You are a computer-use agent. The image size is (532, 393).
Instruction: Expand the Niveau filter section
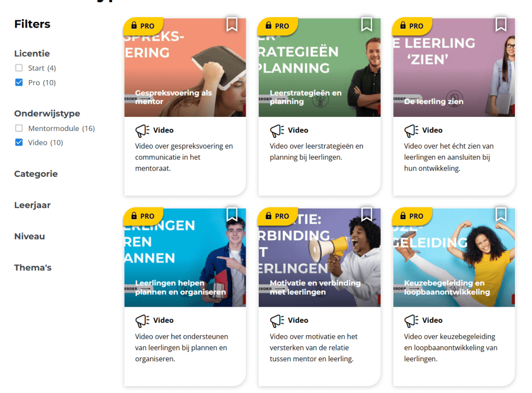30,237
